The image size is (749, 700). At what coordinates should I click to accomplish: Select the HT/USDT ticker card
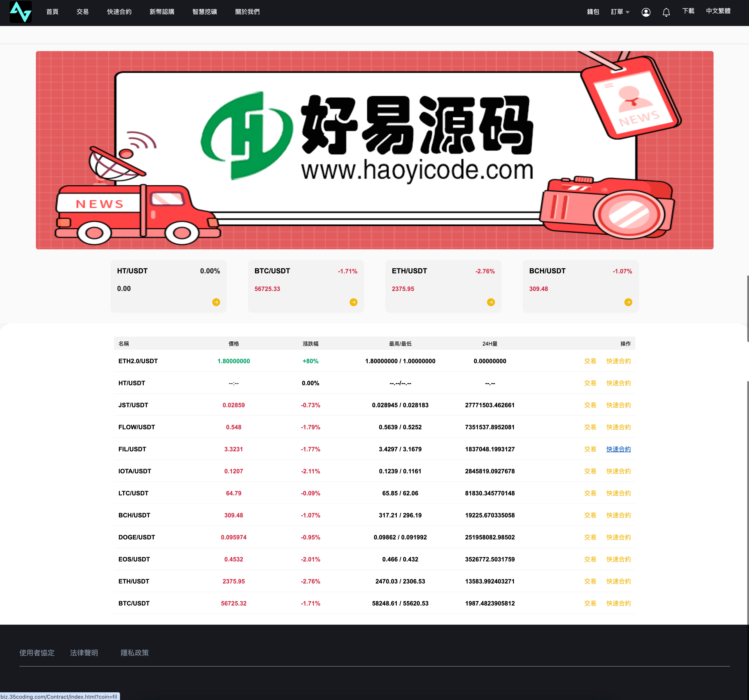tap(168, 286)
